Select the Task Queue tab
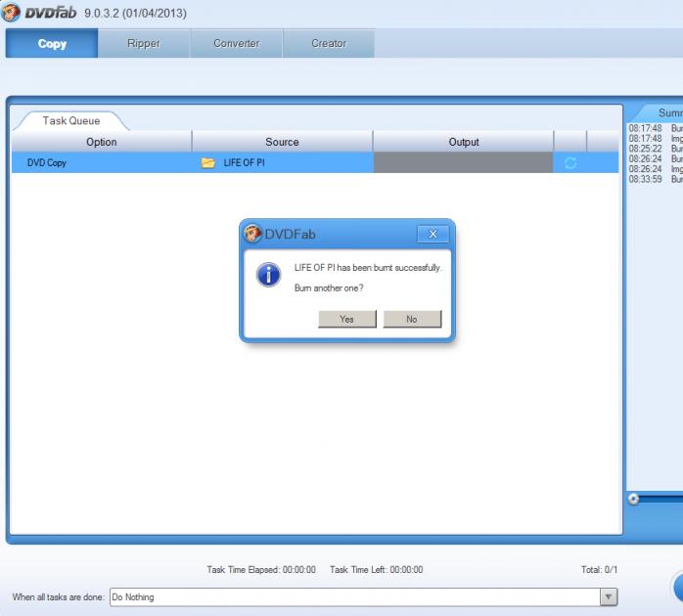This screenshot has width=683, height=616. click(71, 120)
